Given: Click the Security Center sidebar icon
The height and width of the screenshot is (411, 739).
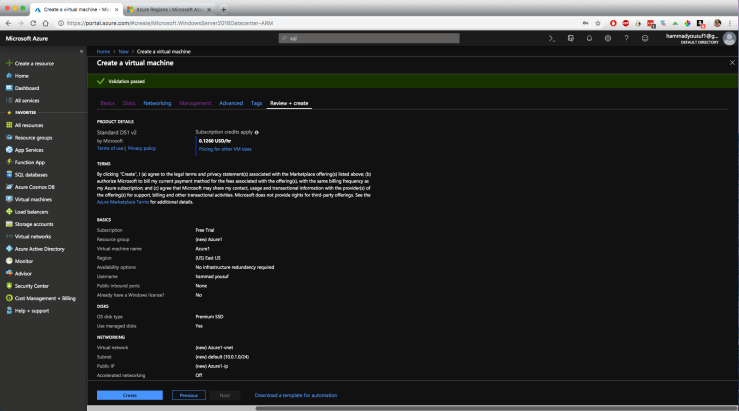Looking at the screenshot, I should [9, 285].
